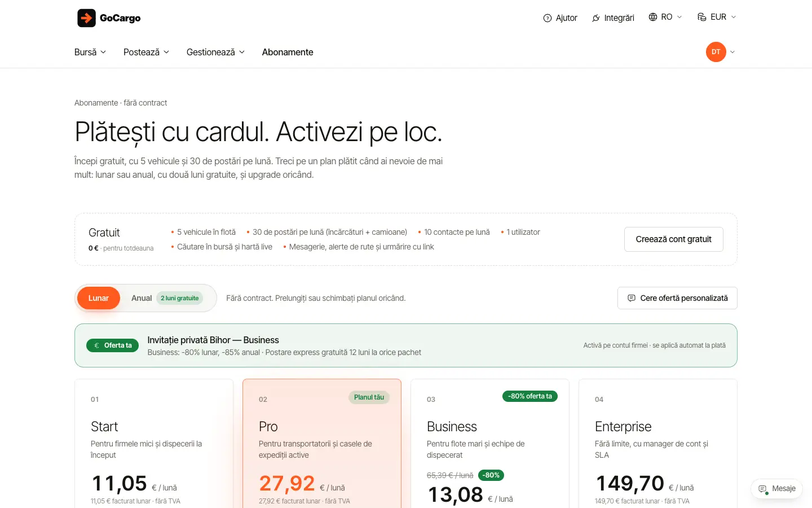This screenshot has height=508, width=812.
Task: Select the Lunar billing option
Action: (x=99, y=298)
